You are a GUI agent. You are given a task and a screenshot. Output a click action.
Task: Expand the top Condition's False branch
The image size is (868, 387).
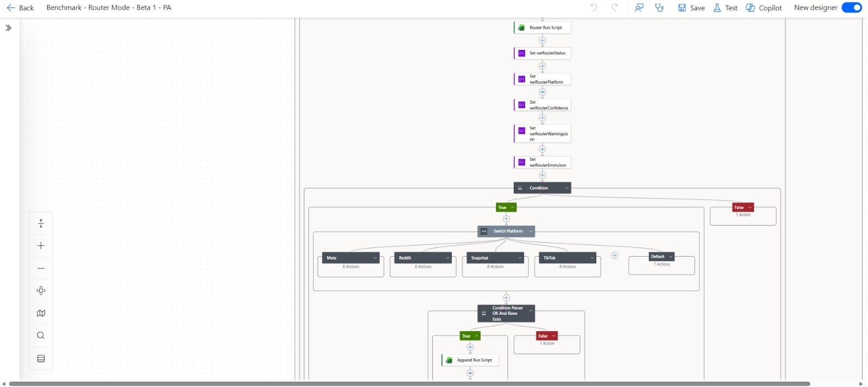pyautogui.click(x=750, y=207)
